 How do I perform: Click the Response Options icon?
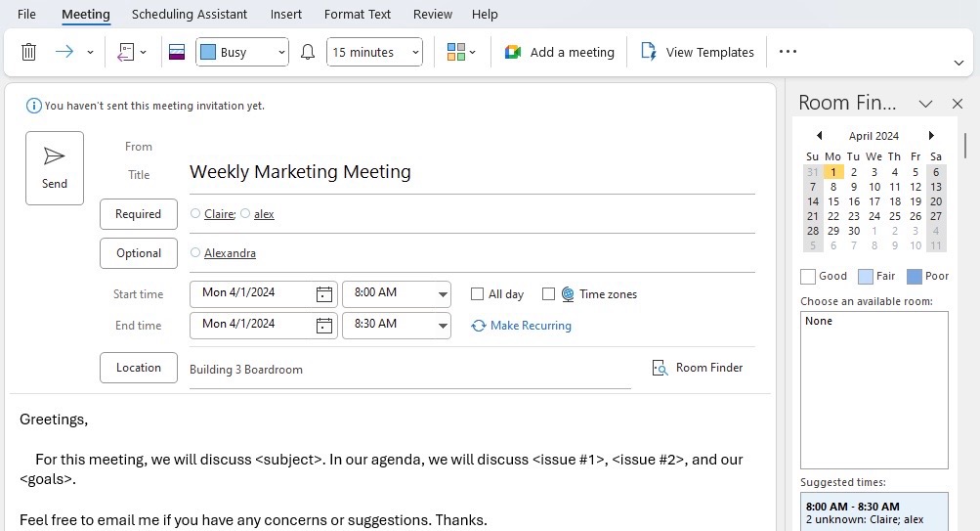[126, 52]
